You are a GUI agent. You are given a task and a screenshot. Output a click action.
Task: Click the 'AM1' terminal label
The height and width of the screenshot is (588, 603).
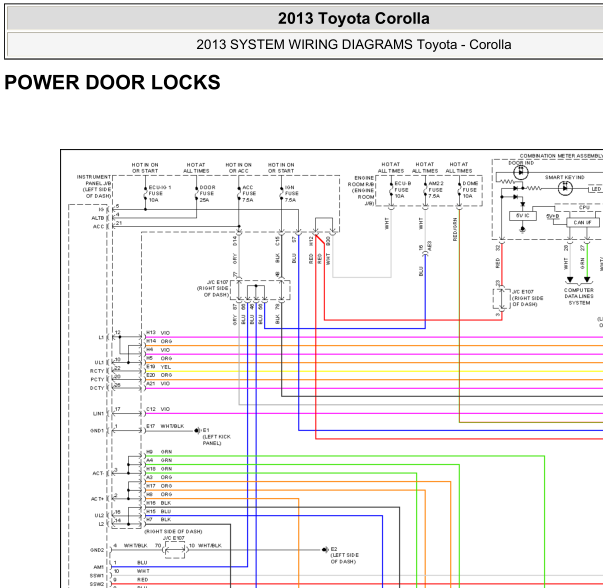(98, 567)
